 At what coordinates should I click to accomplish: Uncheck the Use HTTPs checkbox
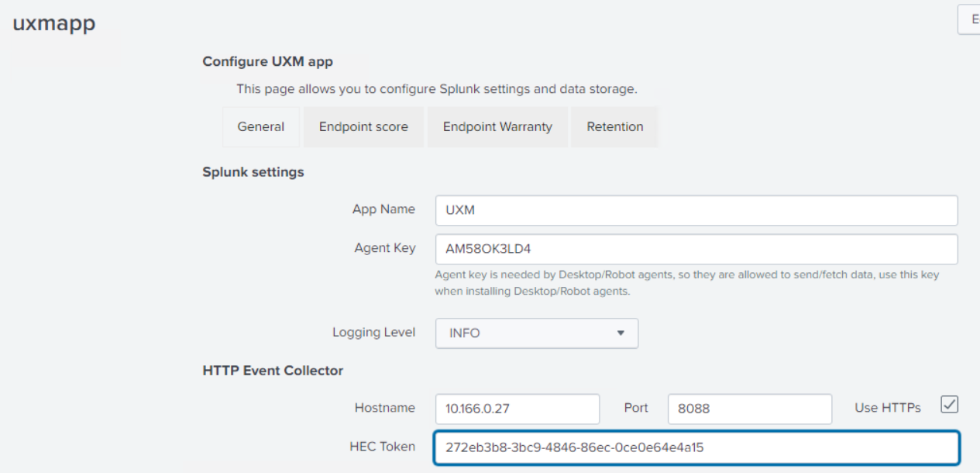(x=950, y=404)
